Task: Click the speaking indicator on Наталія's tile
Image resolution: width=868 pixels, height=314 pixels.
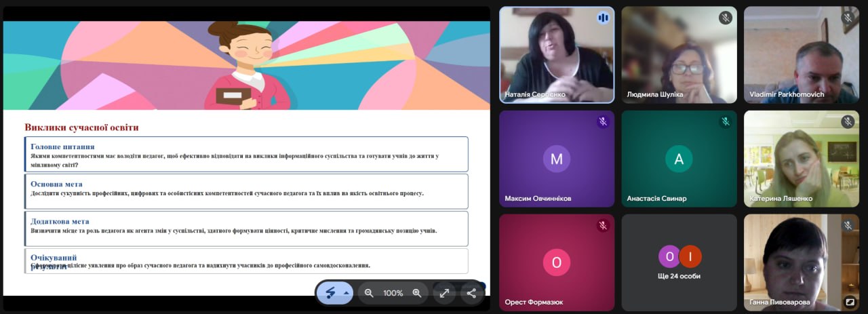Action: click(x=603, y=18)
